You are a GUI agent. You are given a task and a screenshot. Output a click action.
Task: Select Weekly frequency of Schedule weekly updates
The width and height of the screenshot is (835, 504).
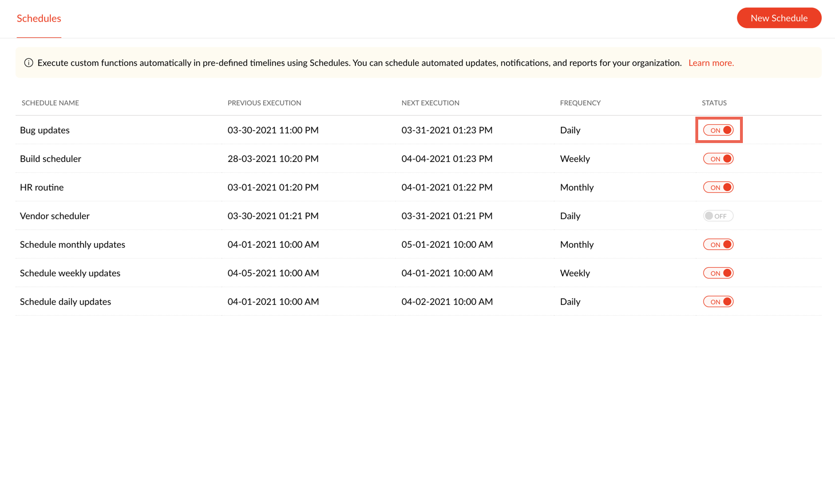(575, 273)
